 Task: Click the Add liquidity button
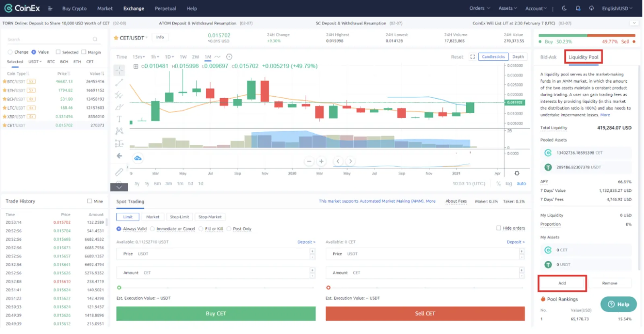(562, 283)
